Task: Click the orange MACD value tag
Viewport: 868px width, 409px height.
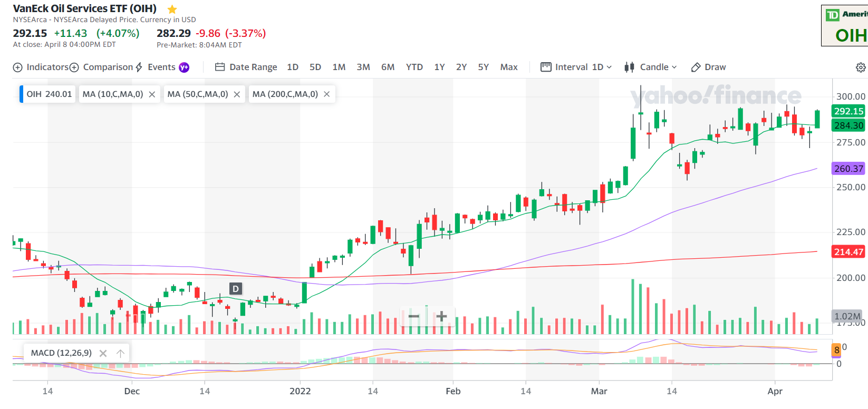Action: coord(836,350)
